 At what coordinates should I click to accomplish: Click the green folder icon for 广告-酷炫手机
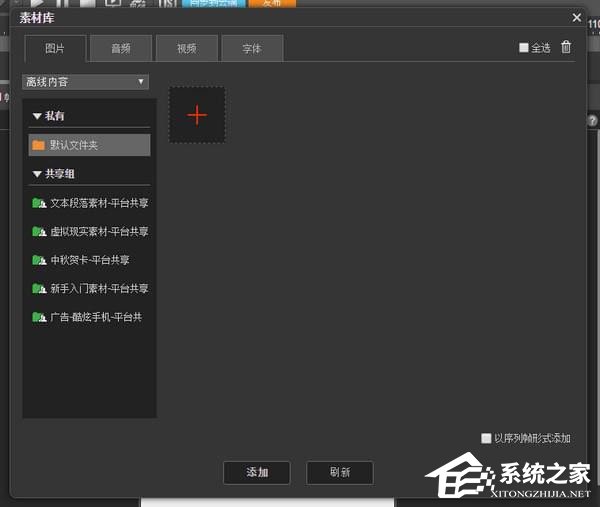(x=39, y=317)
